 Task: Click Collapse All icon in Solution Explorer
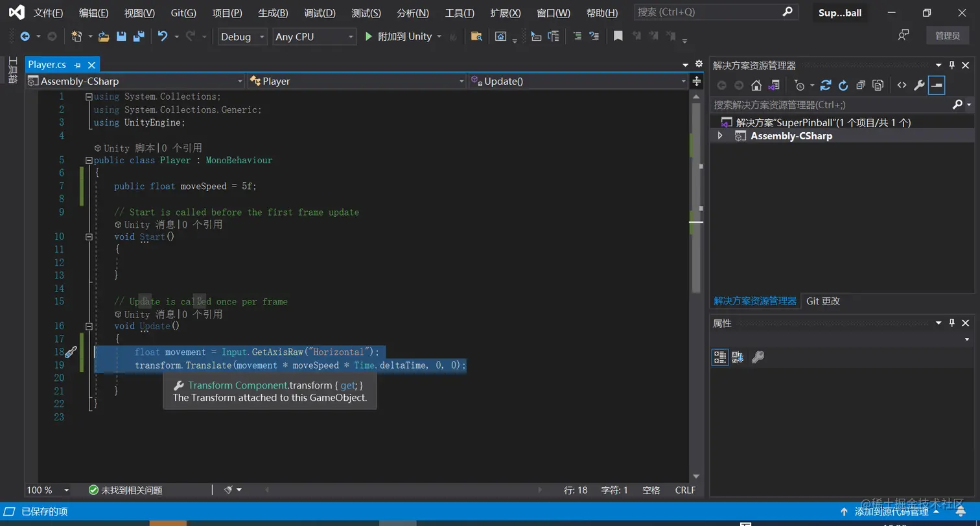coord(860,86)
